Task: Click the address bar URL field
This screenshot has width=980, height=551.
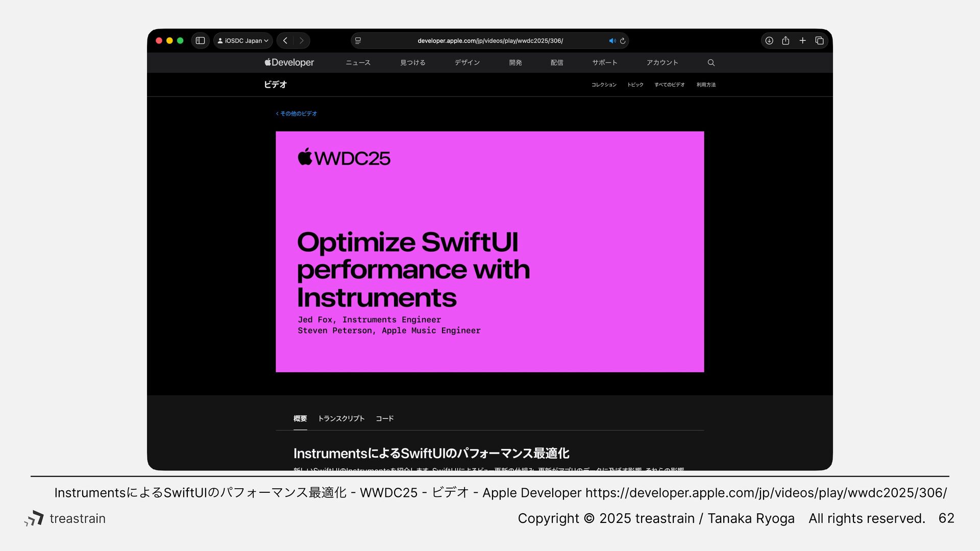Action: tap(490, 41)
